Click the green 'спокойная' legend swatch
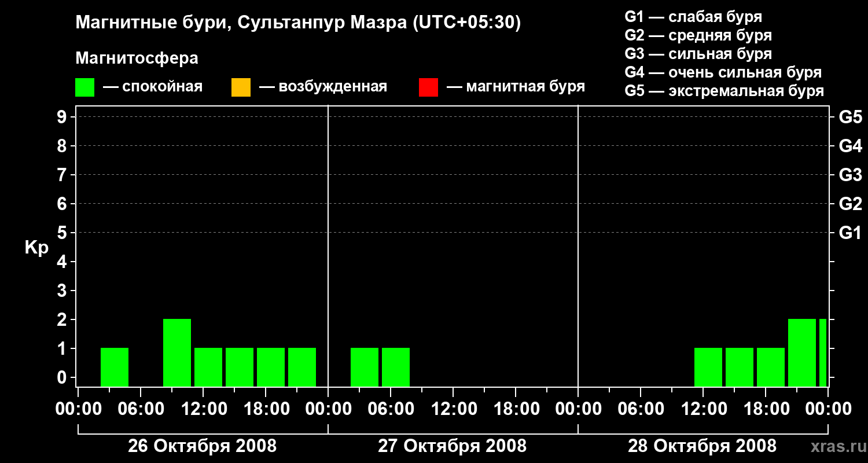This screenshot has height=463, width=868. click(x=84, y=87)
